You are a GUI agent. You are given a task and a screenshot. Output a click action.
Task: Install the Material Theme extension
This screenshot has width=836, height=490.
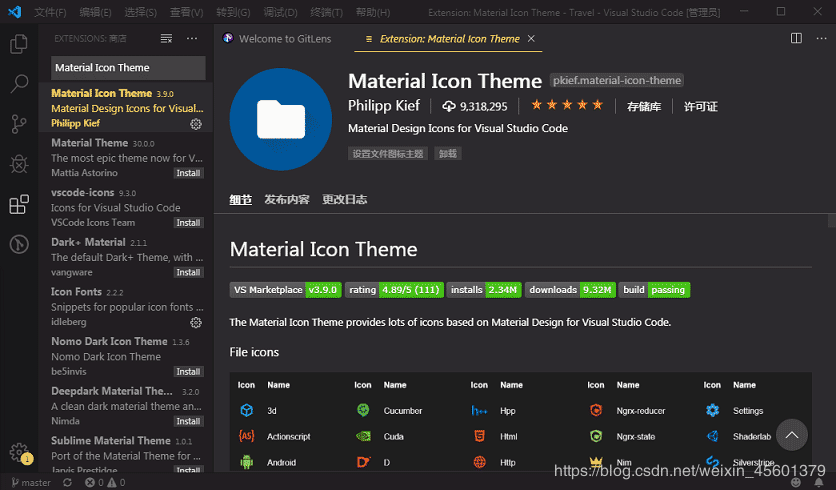point(188,173)
